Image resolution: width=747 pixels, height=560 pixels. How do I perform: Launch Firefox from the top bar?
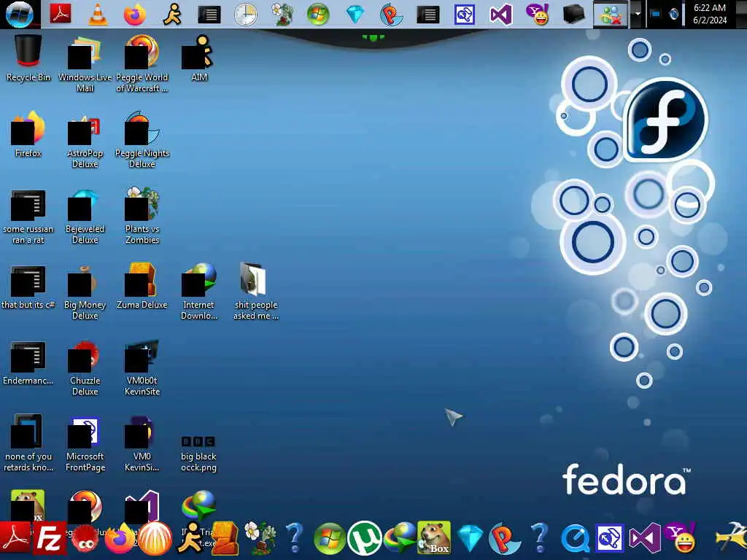tap(135, 15)
